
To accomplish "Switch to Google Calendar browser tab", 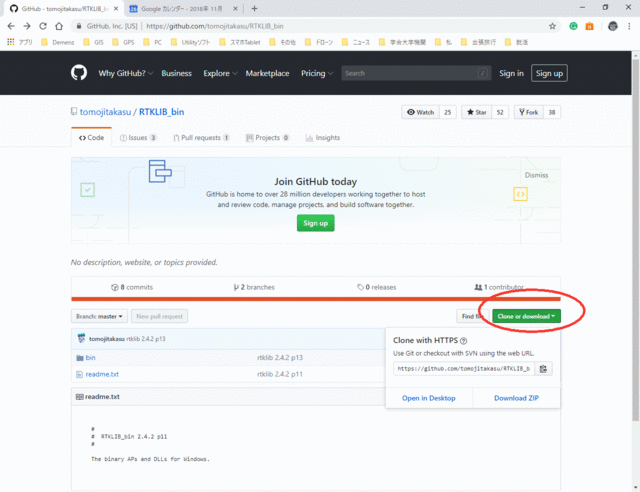I will (182, 9).
